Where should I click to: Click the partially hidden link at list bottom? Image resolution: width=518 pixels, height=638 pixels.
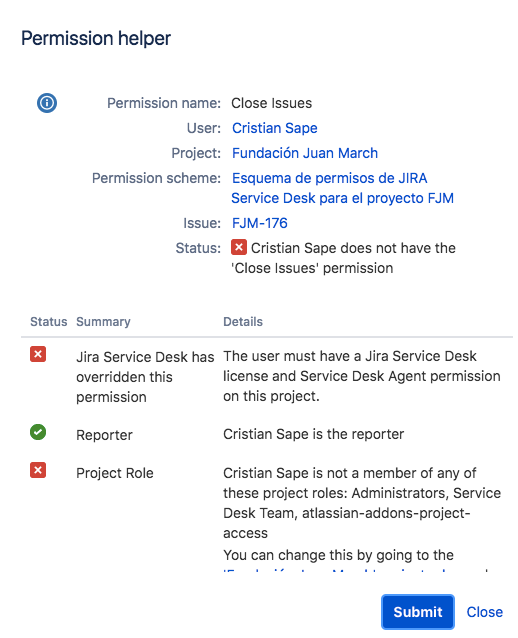pyautogui.click(x=355, y=571)
